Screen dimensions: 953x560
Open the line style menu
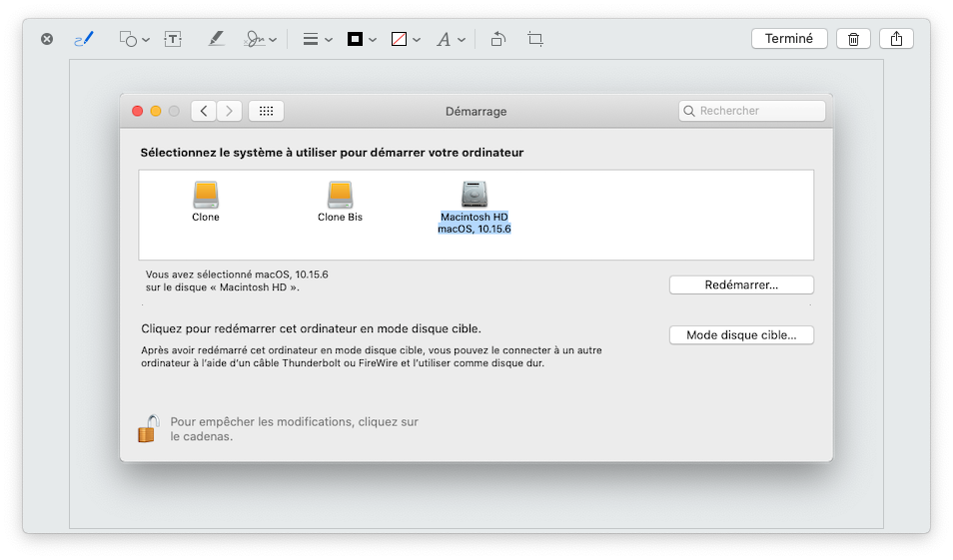(311, 39)
